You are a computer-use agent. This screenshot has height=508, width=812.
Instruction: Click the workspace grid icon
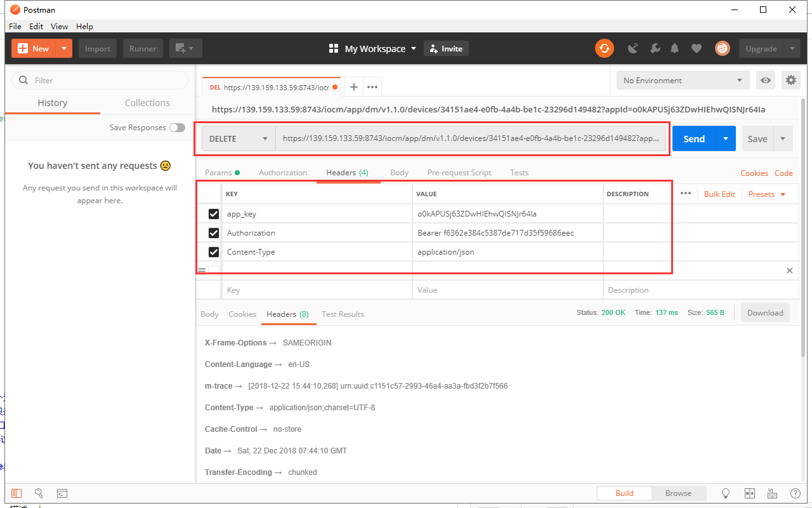tap(334, 49)
